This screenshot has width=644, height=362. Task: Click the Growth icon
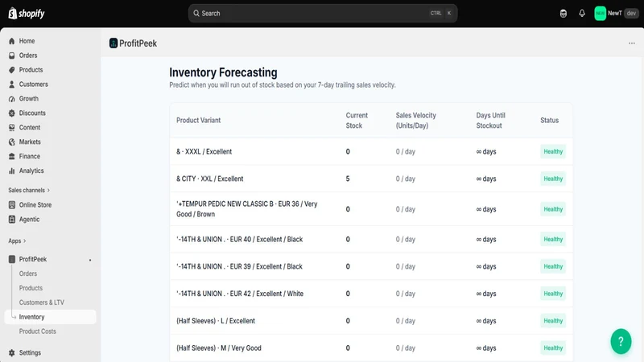[x=12, y=98]
